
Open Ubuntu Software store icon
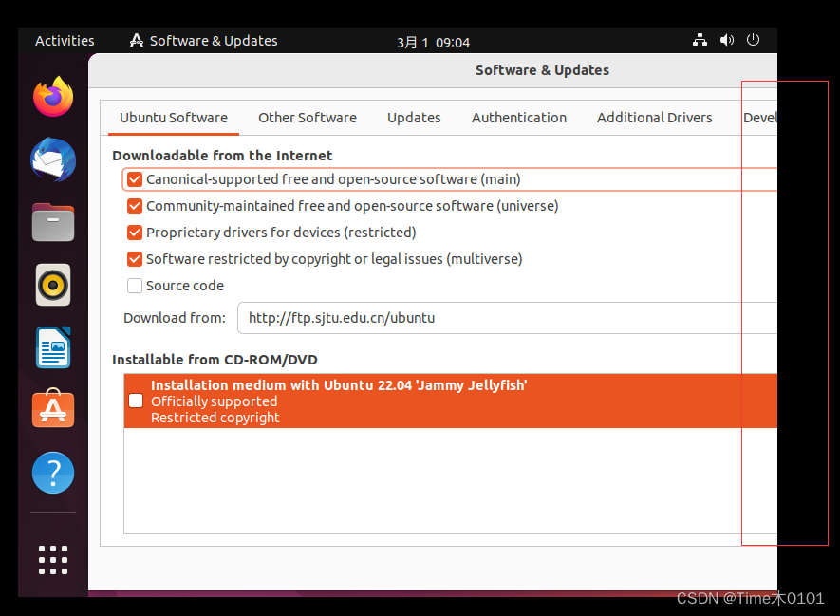[53, 408]
